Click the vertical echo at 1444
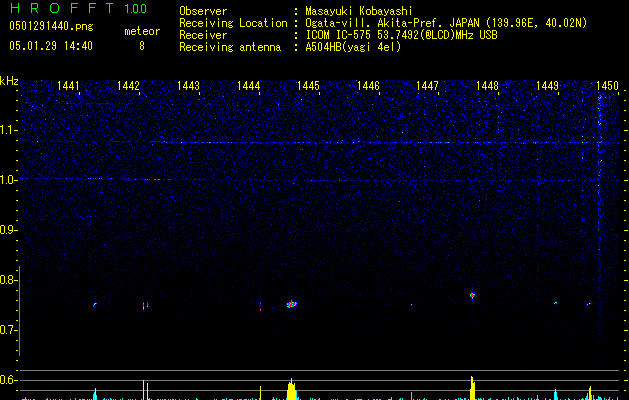 click(x=260, y=307)
